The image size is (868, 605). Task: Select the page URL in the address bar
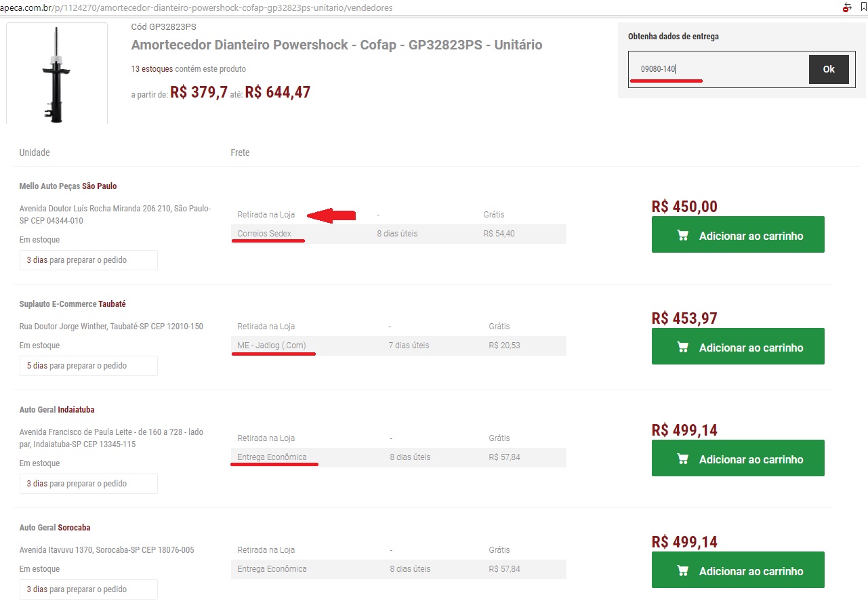(x=203, y=7)
